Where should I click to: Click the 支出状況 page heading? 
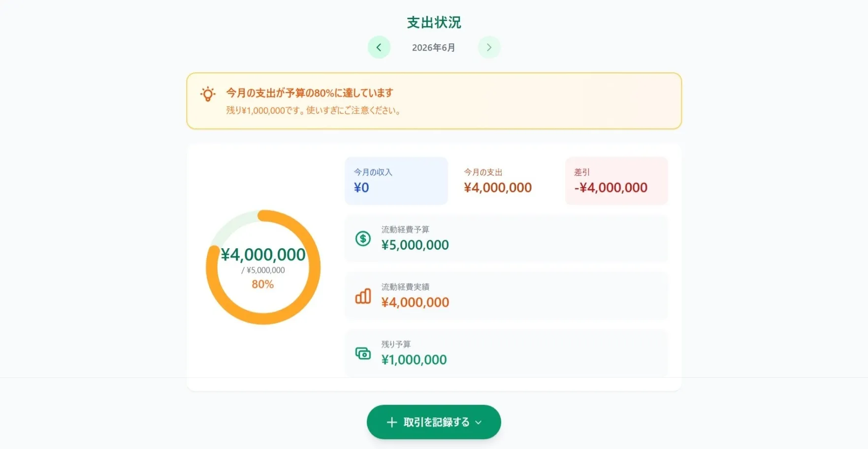click(434, 22)
